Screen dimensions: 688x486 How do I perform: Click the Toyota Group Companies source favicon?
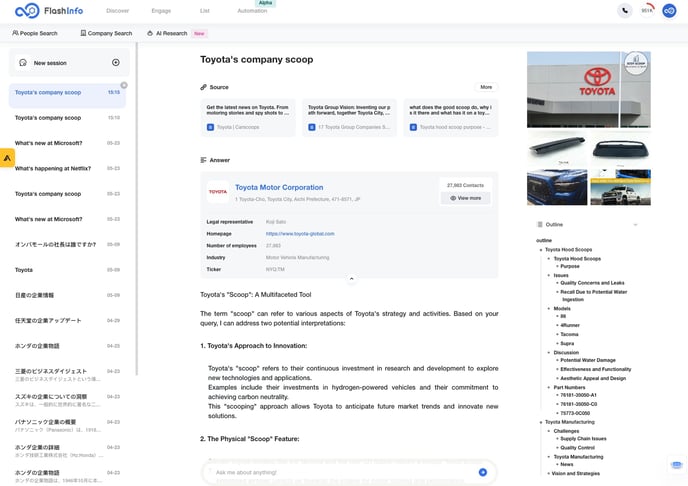point(312,127)
